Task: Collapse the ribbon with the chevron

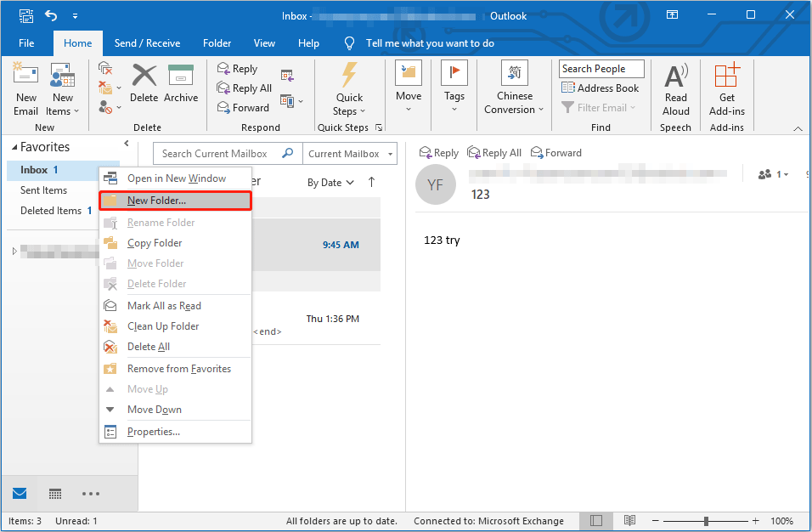Action: pyautogui.click(x=797, y=127)
